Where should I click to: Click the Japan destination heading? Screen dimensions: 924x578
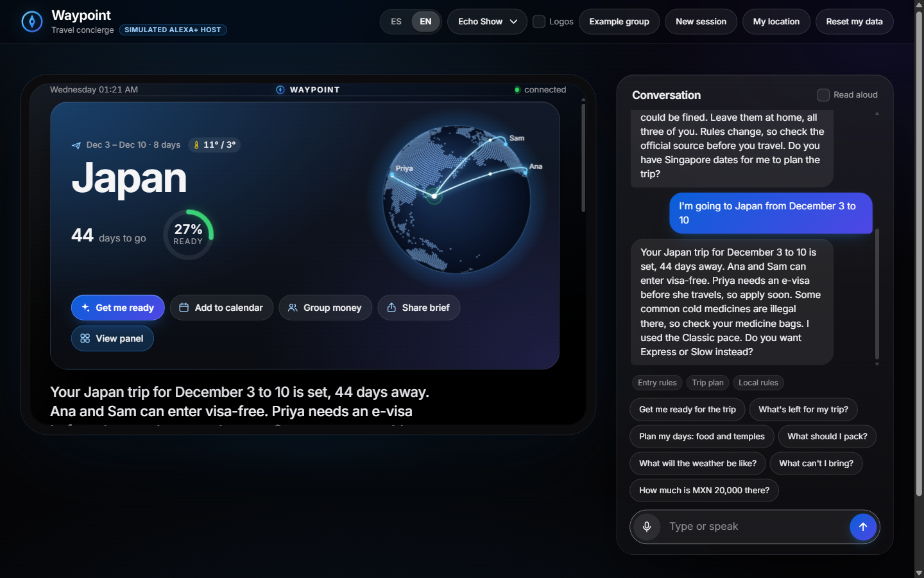pos(129,178)
